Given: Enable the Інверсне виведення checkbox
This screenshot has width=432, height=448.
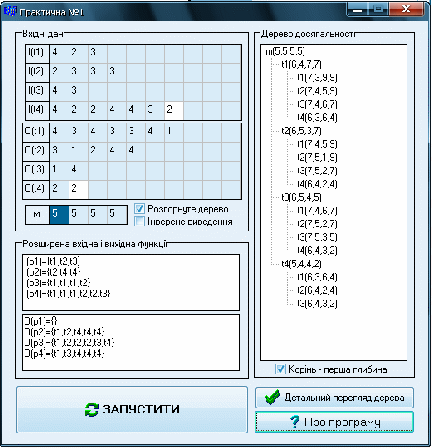Looking at the screenshot, I should (139, 221).
